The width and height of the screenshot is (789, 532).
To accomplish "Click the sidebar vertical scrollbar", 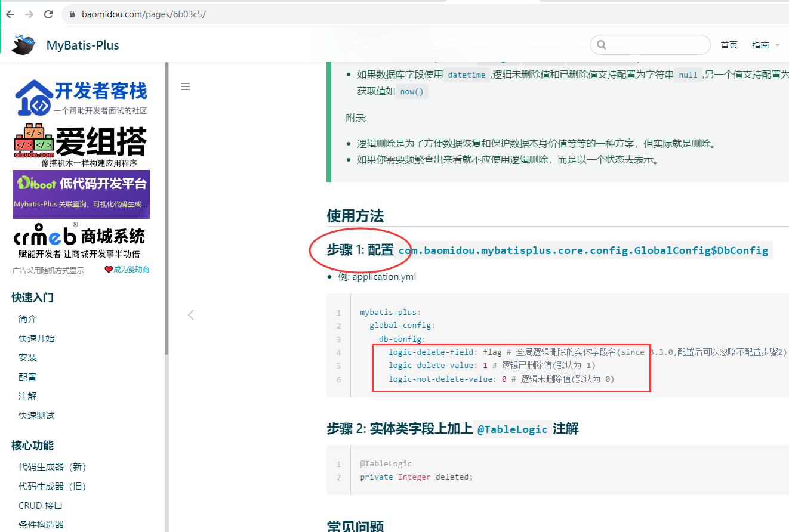I will coord(167,209).
